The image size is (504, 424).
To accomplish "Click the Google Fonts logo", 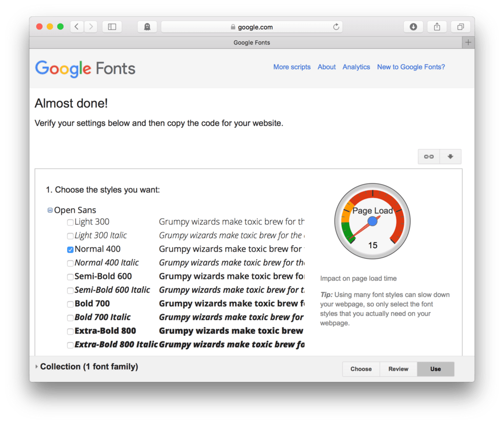I will (85, 68).
